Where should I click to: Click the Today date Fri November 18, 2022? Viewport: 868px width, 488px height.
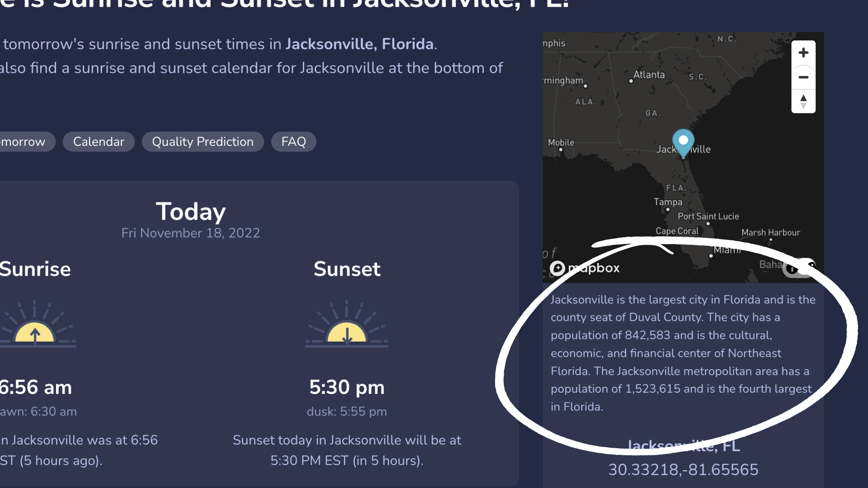(190, 233)
